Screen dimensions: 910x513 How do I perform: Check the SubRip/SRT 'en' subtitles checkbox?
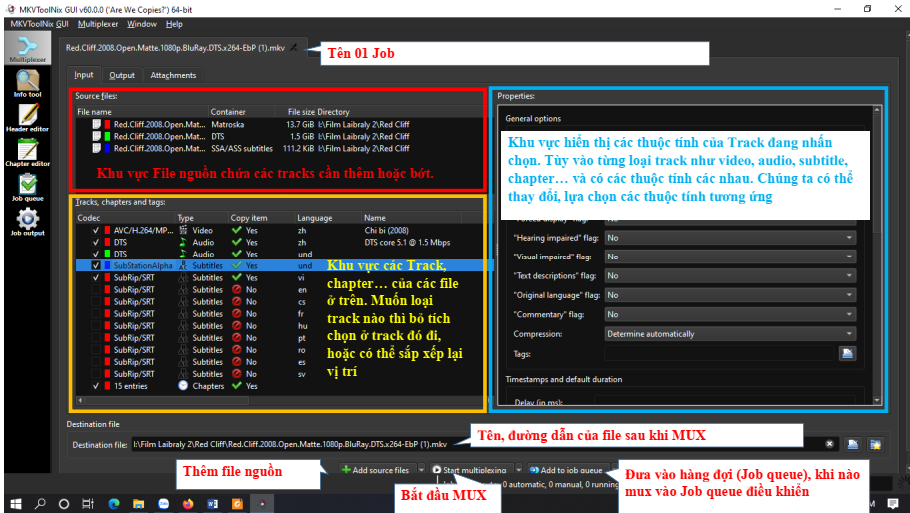[96, 290]
